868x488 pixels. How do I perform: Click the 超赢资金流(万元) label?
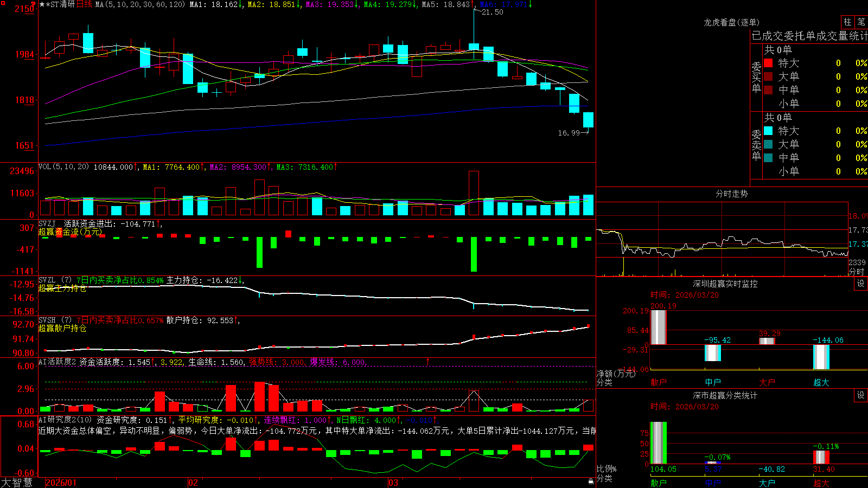coord(70,232)
